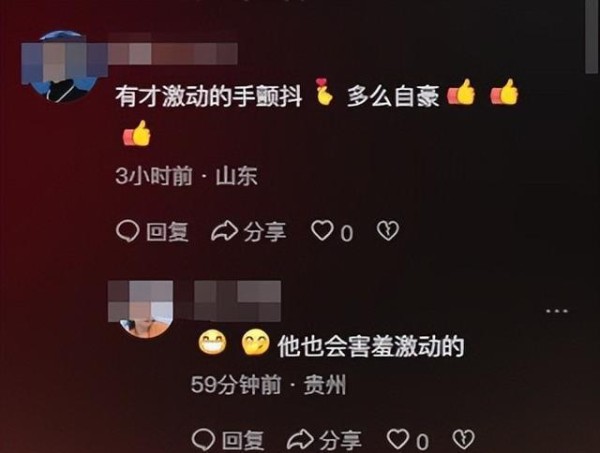Screen dimensions: 600x453
Task: Click the first commenter's blurred username
Action: point(173,53)
